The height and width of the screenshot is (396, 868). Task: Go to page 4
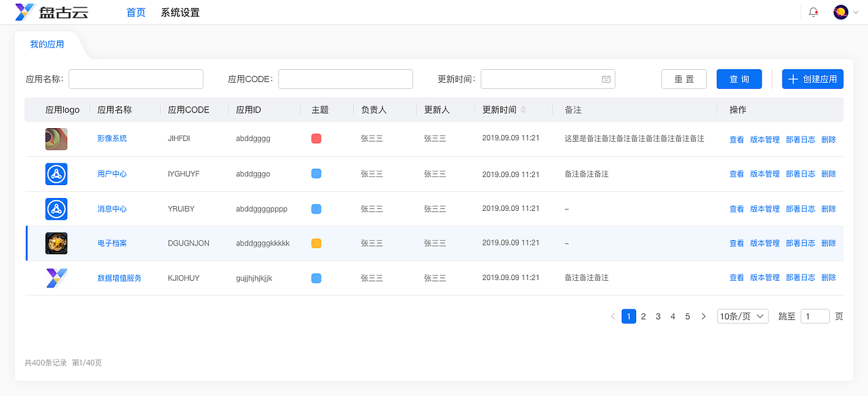(x=673, y=317)
